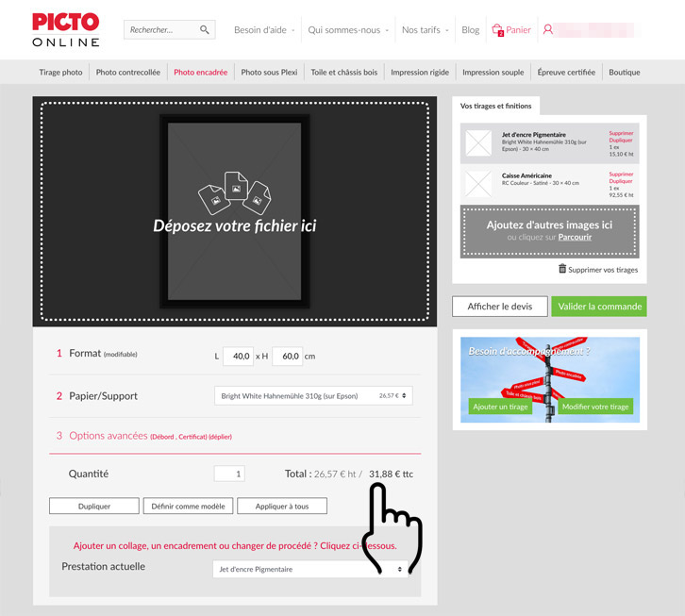Open the Papier/Support dropdown
The width and height of the screenshot is (685, 616).
click(313, 396)
